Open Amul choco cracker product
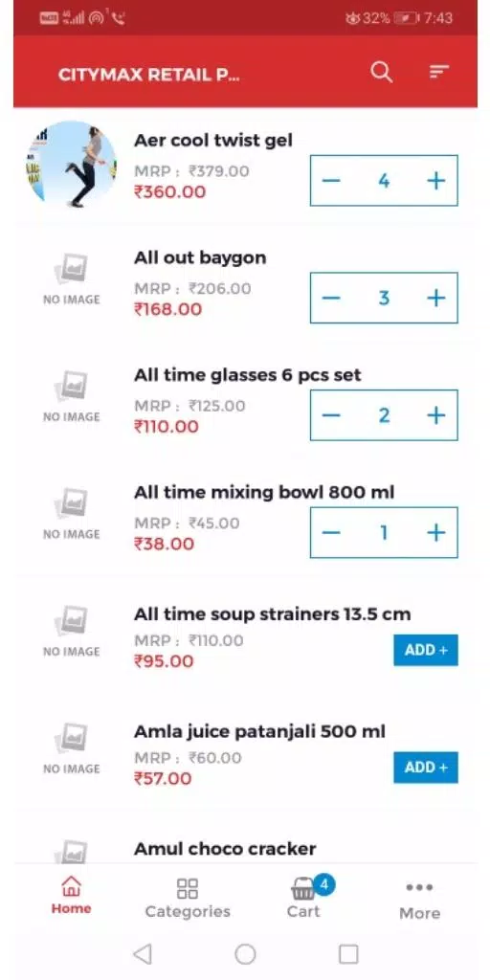 point(225,848)
